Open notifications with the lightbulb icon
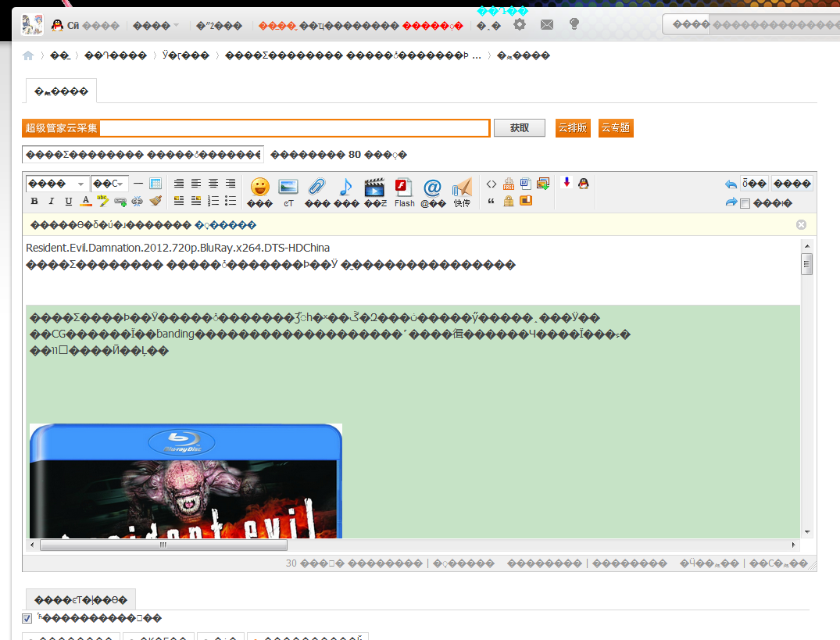This screenshot has height=640, width=840. [574, 24]
